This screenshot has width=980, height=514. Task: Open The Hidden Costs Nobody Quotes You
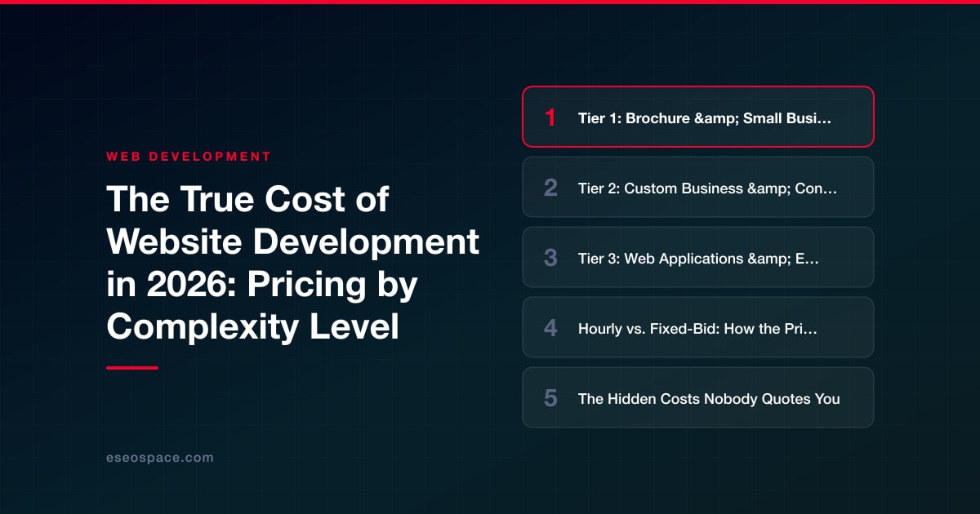tap(698, 397)
